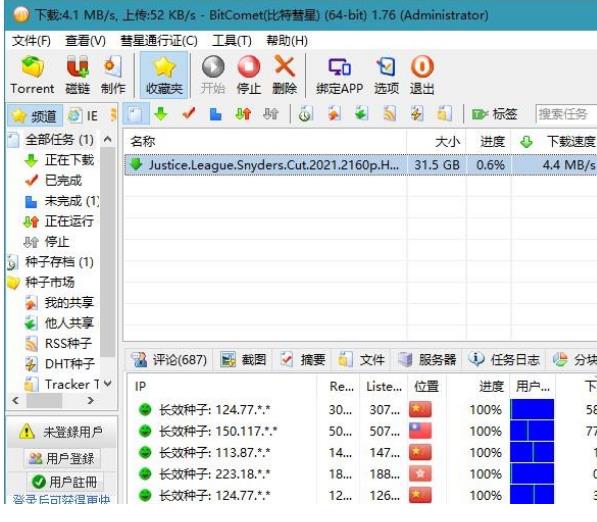Screen dimensions: 597x522
Task: Open the 截图 screenshots tab
Action: [x=243, y=359]
